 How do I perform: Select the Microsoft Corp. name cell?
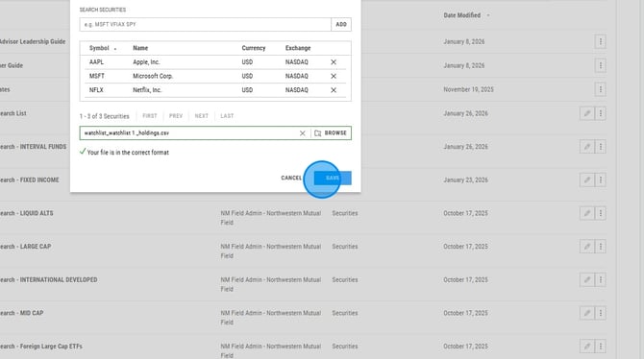point(153,77)
